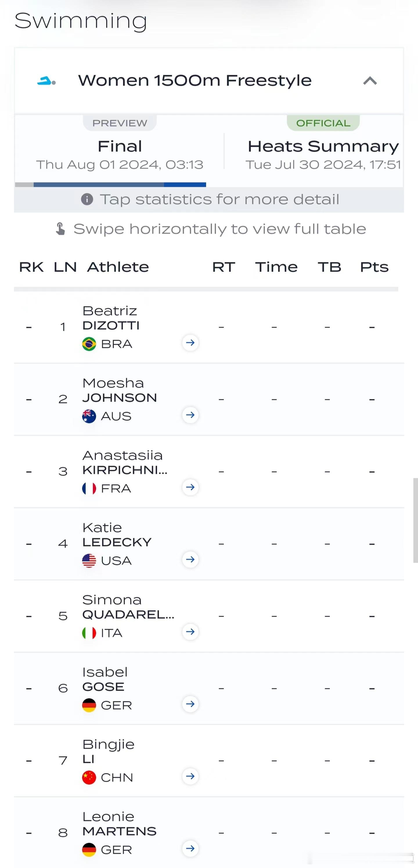Viewport: 418px width, 868px height.
Task: Switch to Heats Summary tab
Action: pos(323,151)
